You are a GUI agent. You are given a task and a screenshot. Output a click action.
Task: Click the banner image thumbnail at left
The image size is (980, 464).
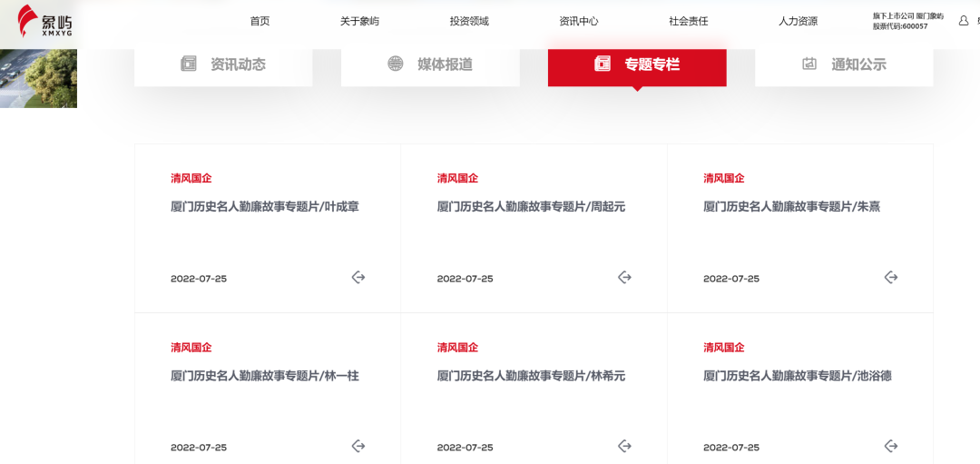tap(38, 78)
